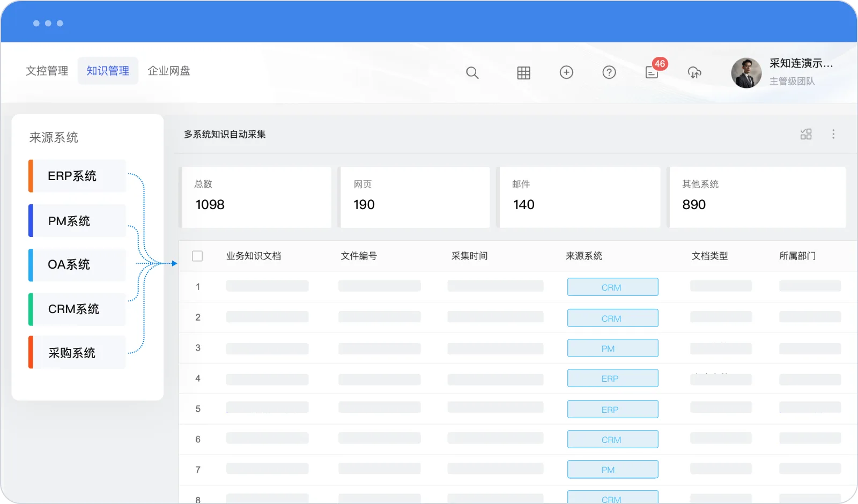Click the plus circle add icon

click(566, 72)
